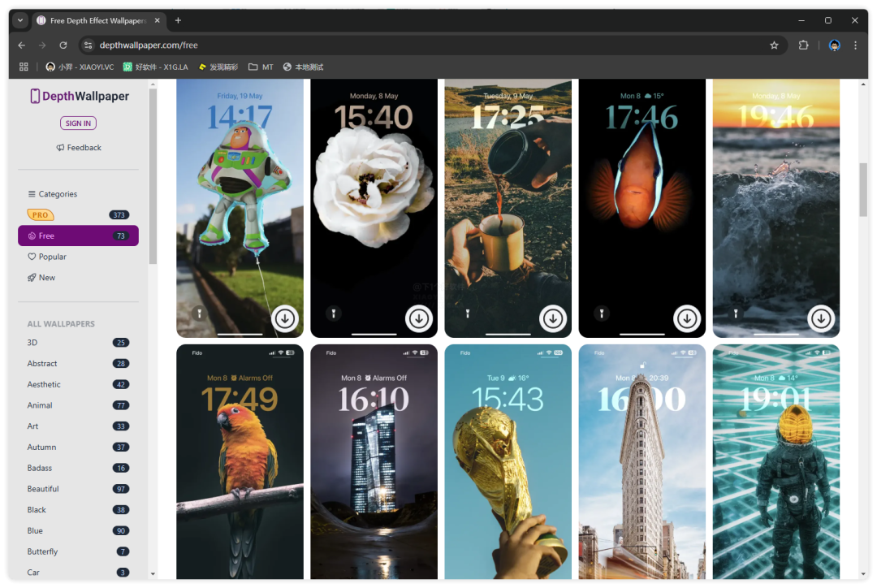Open the MT bookmarks folder
This screenshot has height=588, width=877.
point(261,67)
